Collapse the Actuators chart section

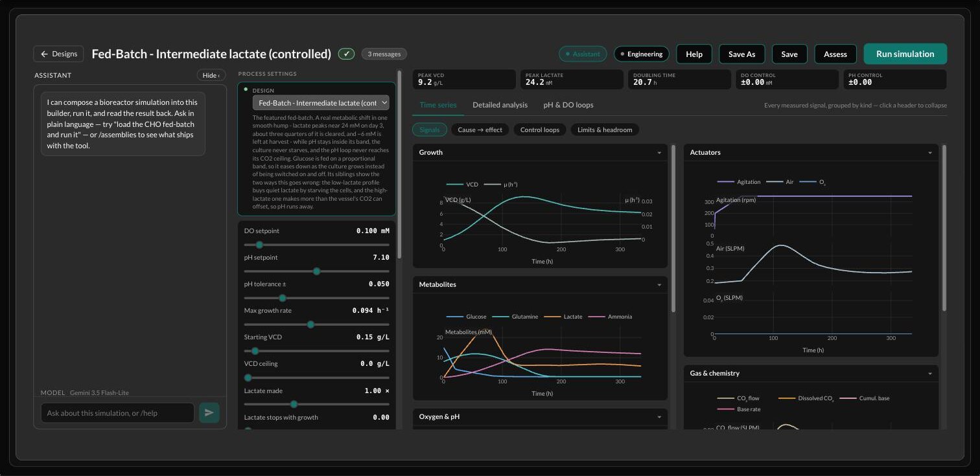pos(811,152)
